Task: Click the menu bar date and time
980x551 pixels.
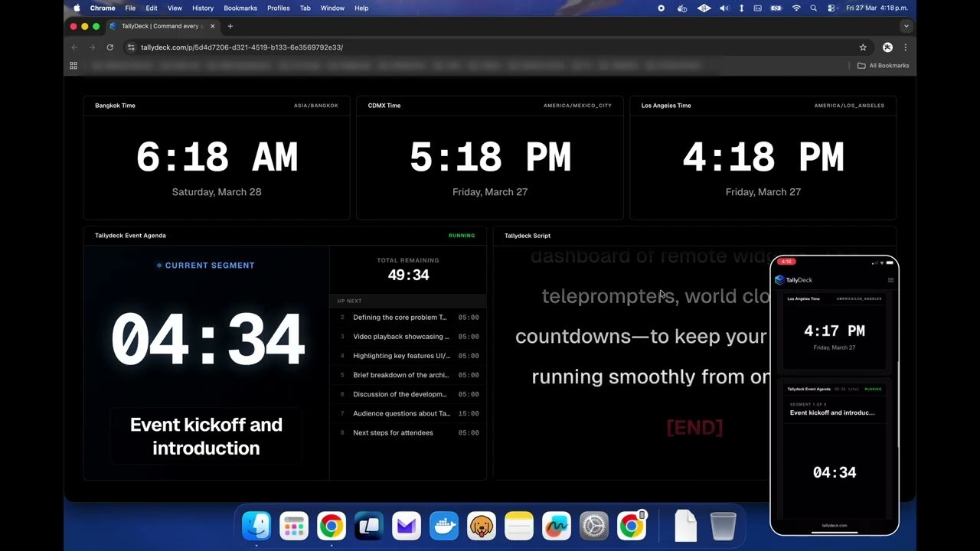Action: click(x=878, y=8)
